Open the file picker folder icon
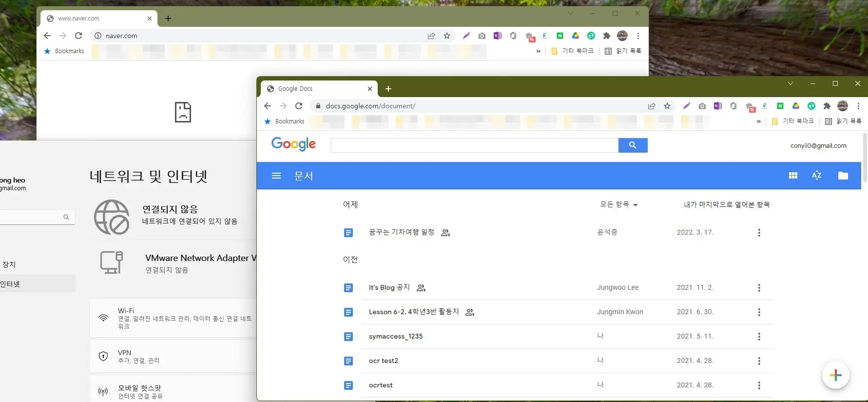The width and height of the screenshot is (868, 402). (843, 176)
